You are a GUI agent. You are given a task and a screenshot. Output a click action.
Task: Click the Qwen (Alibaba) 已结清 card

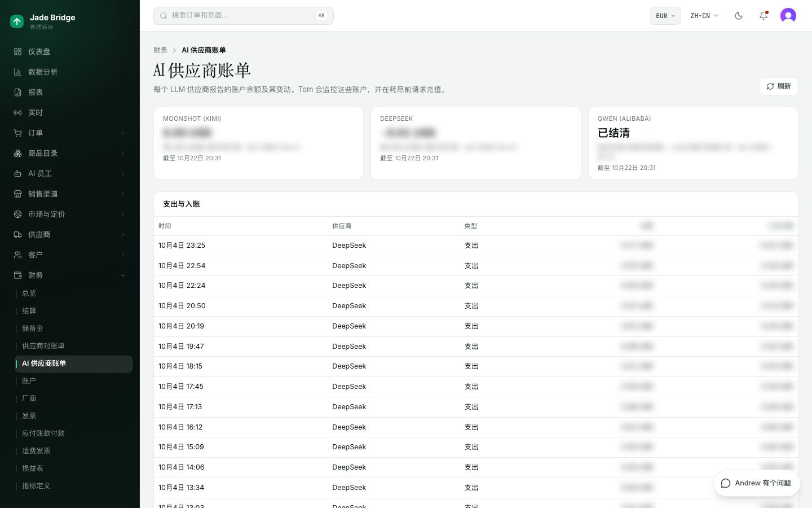click(693, 143)
